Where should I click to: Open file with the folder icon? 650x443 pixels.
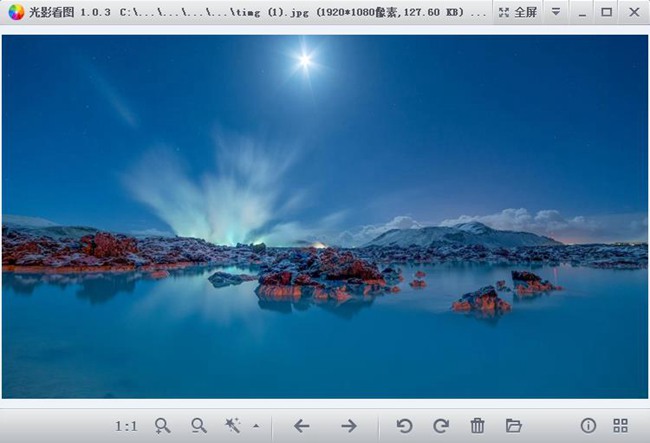click(514, 426)
